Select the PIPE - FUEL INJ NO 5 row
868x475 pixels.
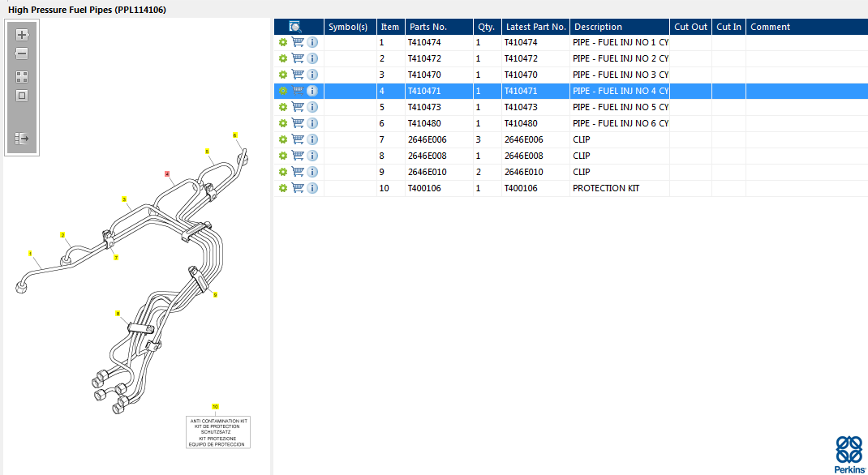[x=620, y=107]
